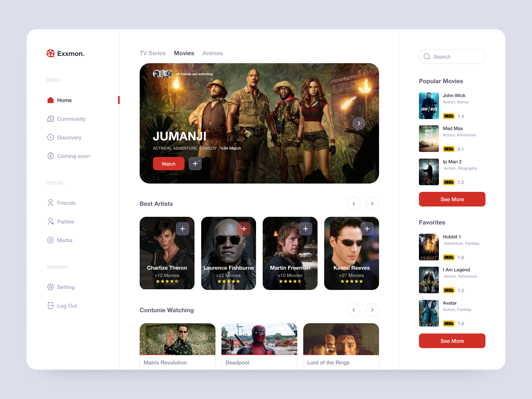This screenshot has width=532, height=399.
Task: Click the Search input field
Action: pyautogui.click(x=452, y=57)
